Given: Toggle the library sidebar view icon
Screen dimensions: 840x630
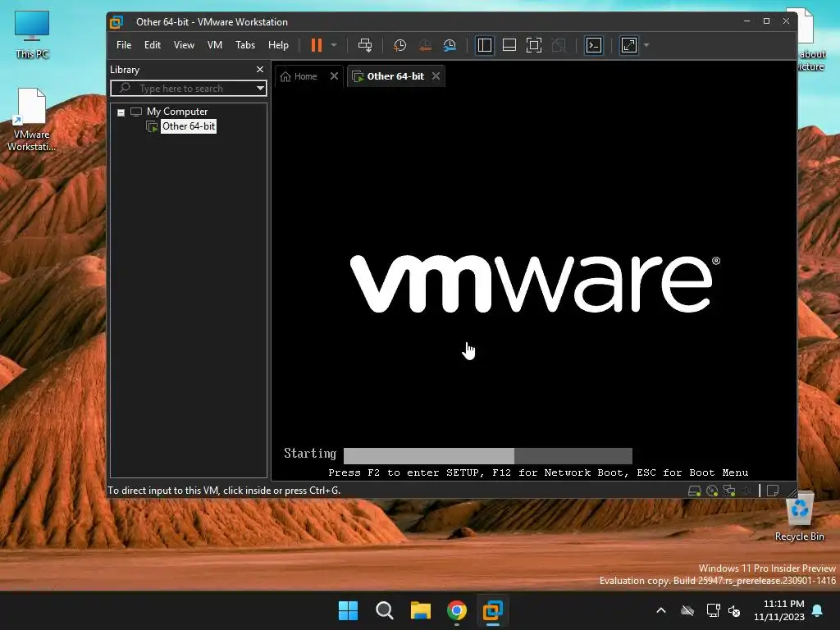Looking at the screenshot, I should pos(484,45).
